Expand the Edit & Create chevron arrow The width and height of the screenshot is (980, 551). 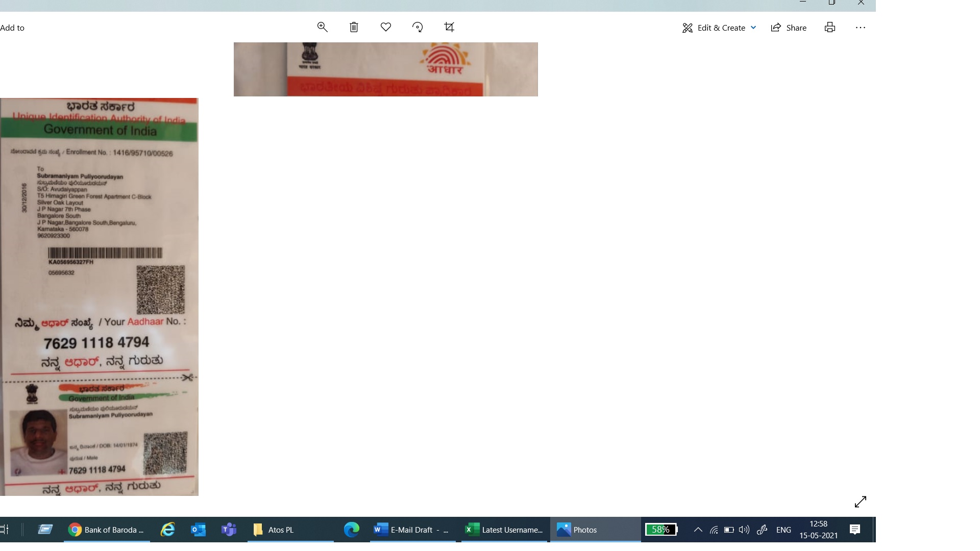click(753, 28)
